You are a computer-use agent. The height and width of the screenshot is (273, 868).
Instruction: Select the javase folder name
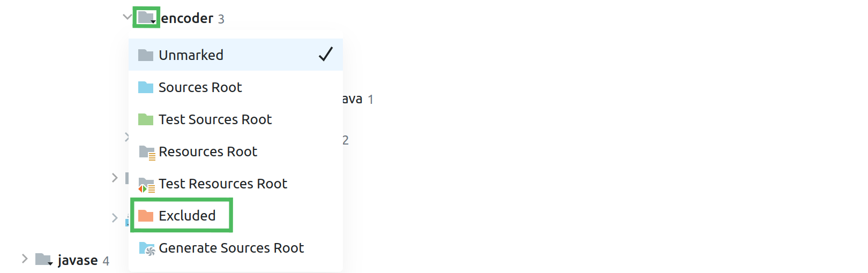[78, 261]
